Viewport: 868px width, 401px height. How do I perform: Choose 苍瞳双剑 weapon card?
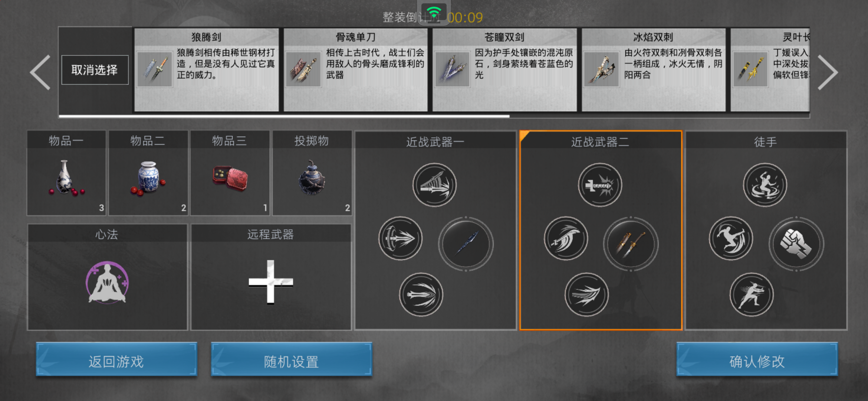coord(504,70)
